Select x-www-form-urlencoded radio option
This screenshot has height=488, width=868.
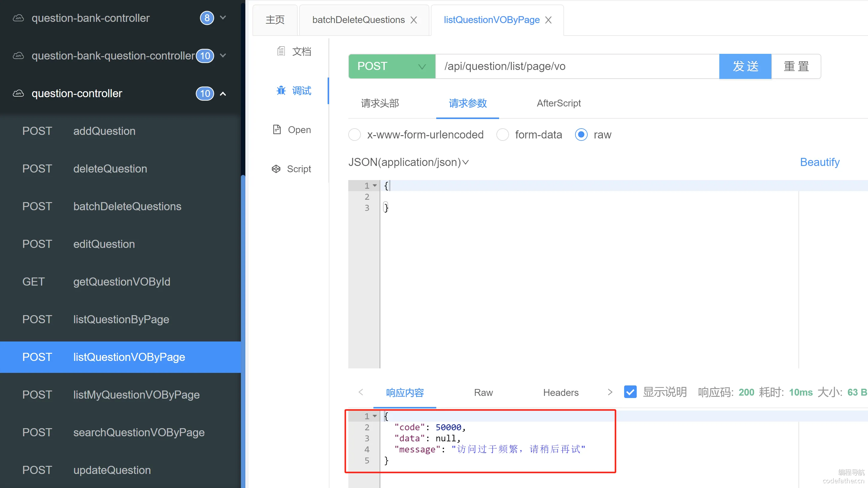pos(355,135)
